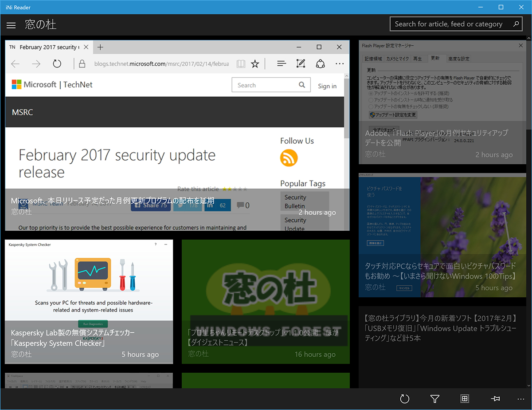Select アップデートの有無をチェックしない radio option
The height and width of the screenshot is (410, 532).
click(371, 106)
